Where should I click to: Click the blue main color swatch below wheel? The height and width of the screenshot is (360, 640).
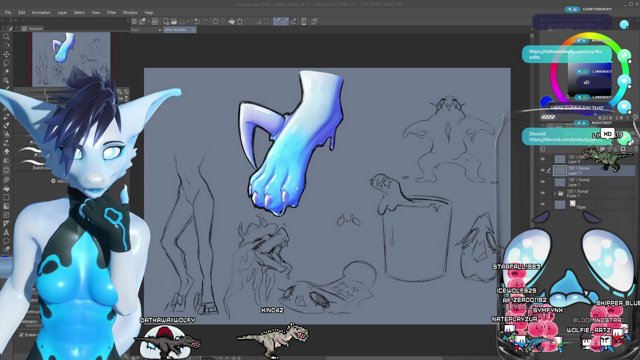[545, 101]
